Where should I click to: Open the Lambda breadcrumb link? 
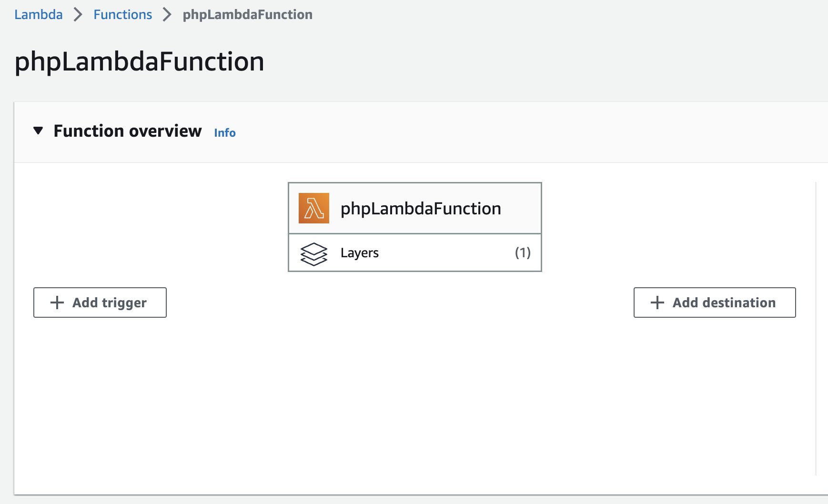(x=39, y=15)
